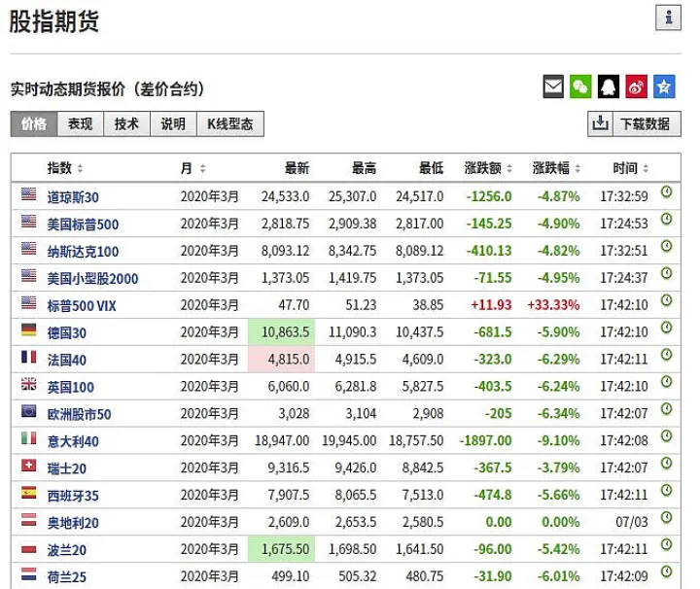Viewport: 700px width, 589px height.
Task: Click the clock icon in 瑞士20 row
Action: coord(667,464)
